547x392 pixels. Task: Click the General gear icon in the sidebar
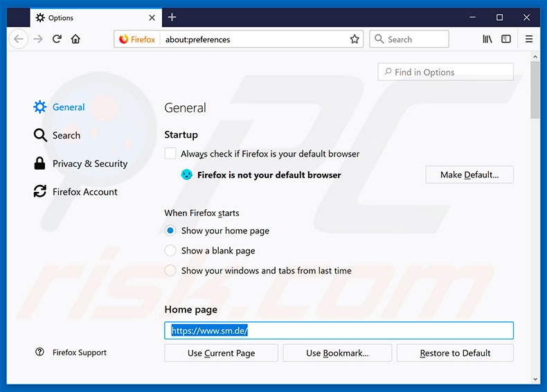[x=39, y=107]
